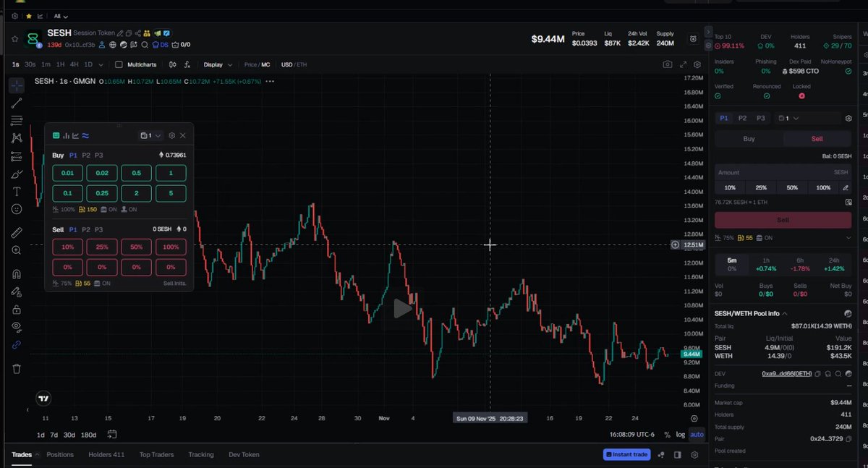
Task: Select P2 preset in right trade panel
Action: click(742, 118)
